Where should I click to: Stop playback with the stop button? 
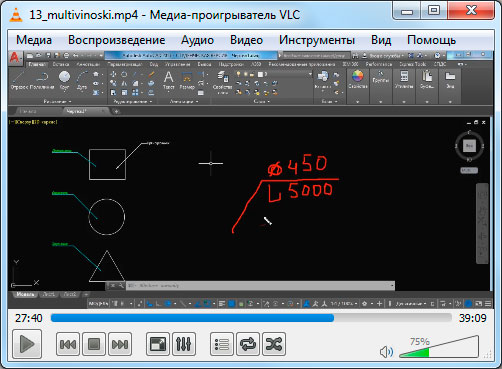[94, 344]
